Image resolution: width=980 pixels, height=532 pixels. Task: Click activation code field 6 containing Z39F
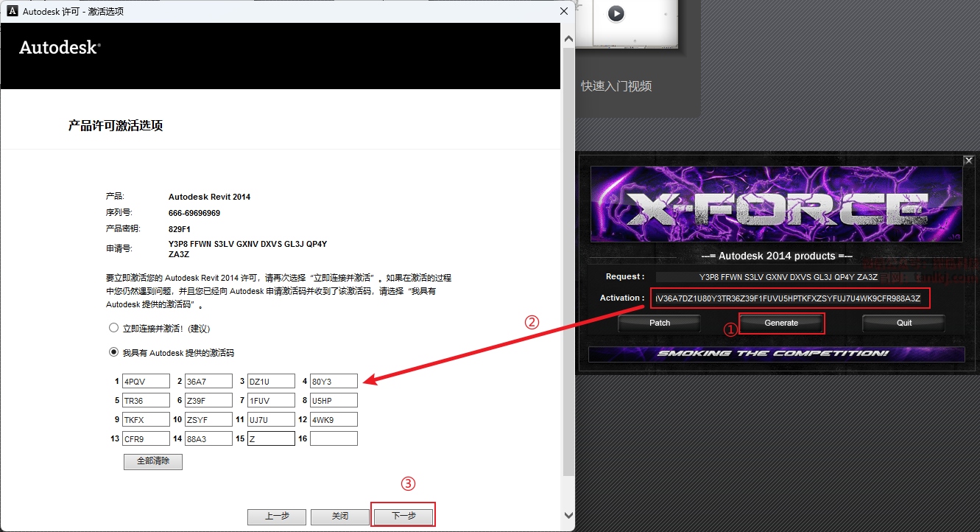tap(208, 400)
